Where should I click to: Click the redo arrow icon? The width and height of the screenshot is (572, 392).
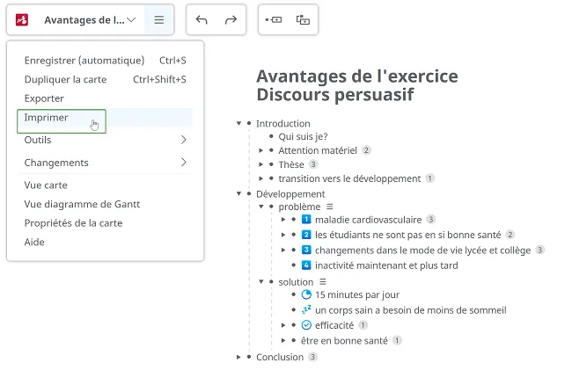(231, 19)
